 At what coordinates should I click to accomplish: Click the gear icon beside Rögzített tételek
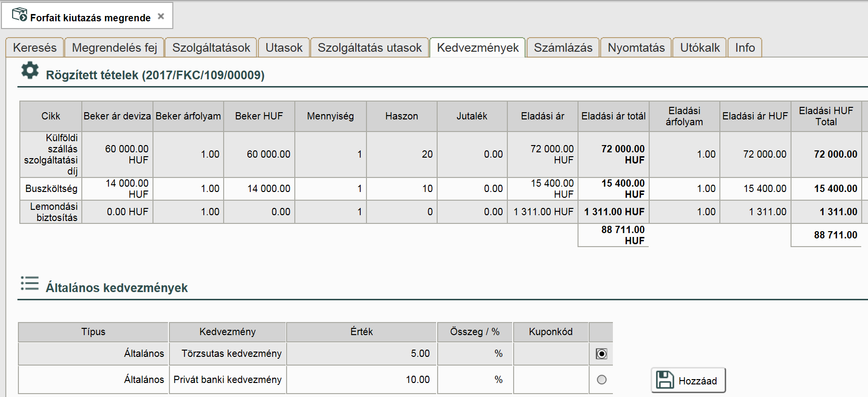30,71
